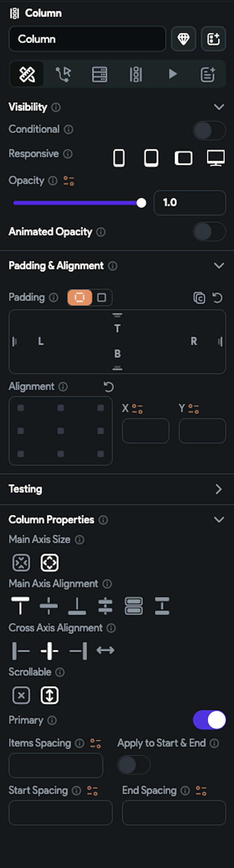234x868 pixels.
Task: Choose main axis alignment center icon
Action: pyautogui.click(x=49, y=606)
